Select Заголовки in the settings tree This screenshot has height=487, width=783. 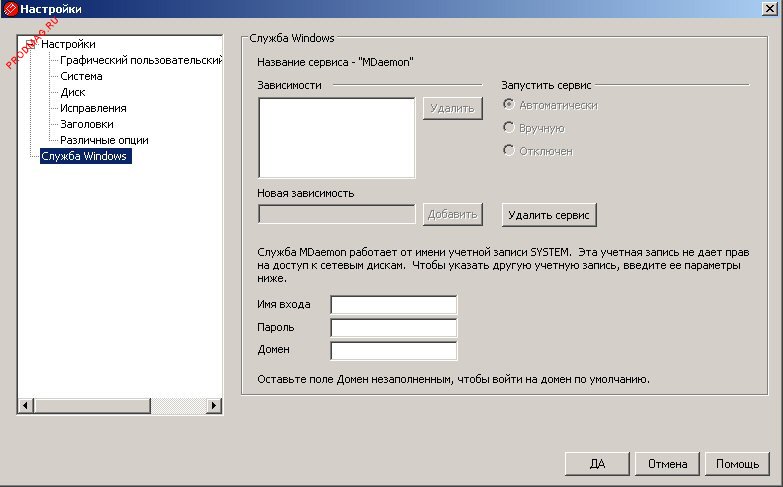[88, 124]
